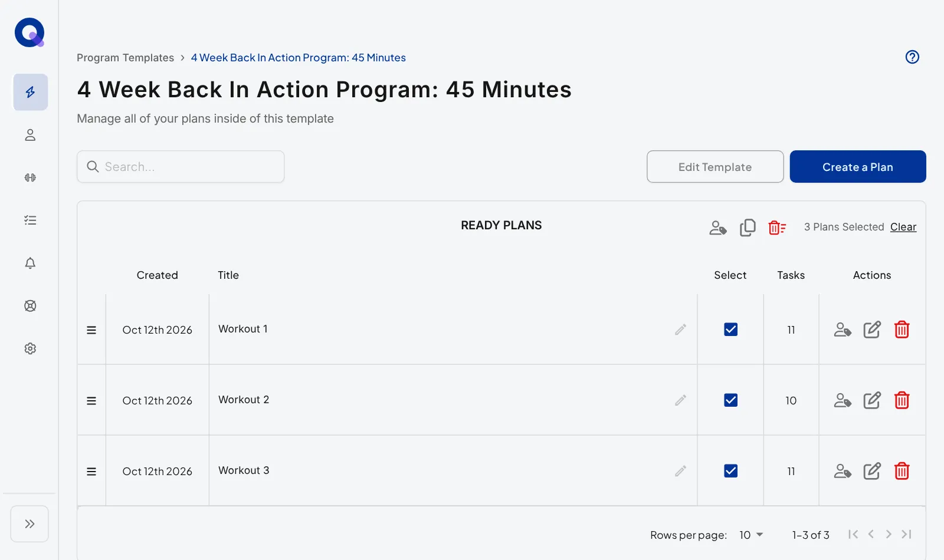Go to Program Templates breadcrumb
Viewport: 944px width, 560px height.
coord(125,58)
